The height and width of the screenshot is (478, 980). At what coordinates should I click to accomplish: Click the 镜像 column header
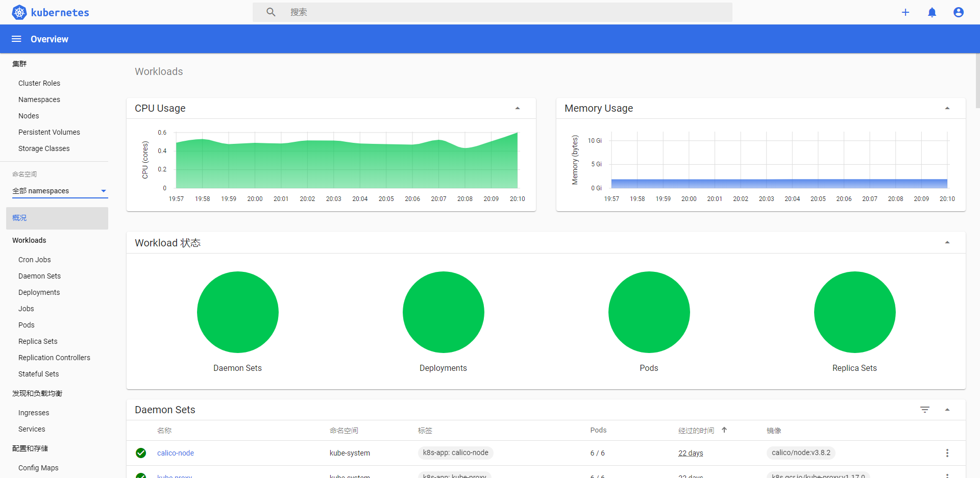click(774, 431)
